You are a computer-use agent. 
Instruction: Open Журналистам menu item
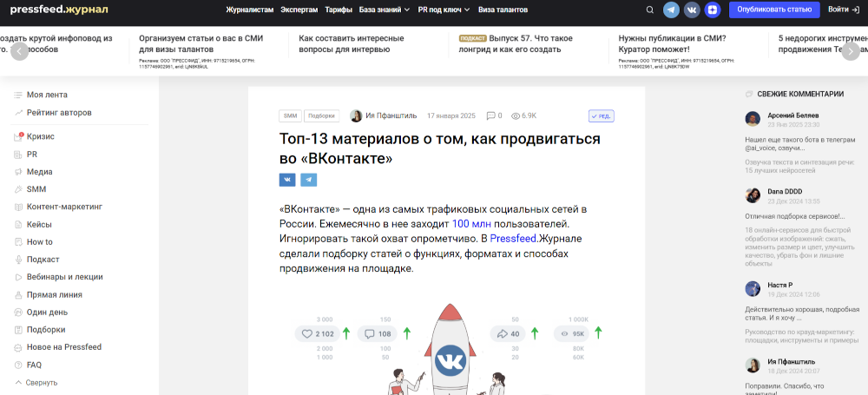[x=250, y=10]
